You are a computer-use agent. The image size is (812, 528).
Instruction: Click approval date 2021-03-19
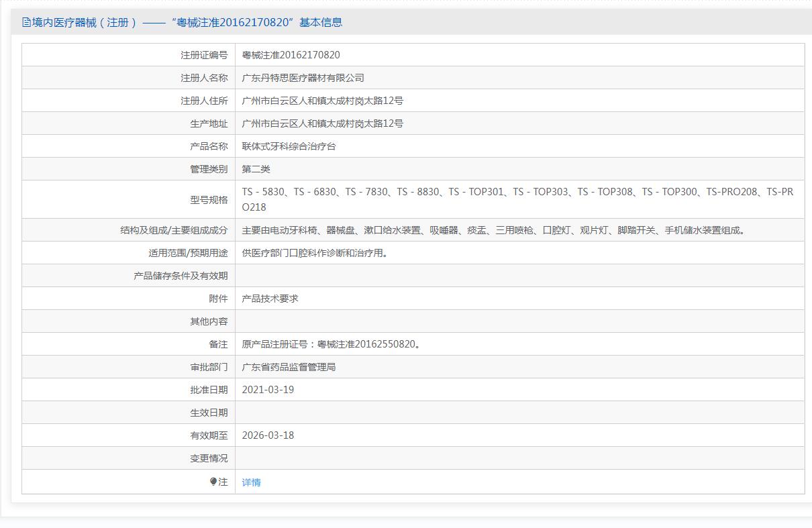(x=268, y=390)
